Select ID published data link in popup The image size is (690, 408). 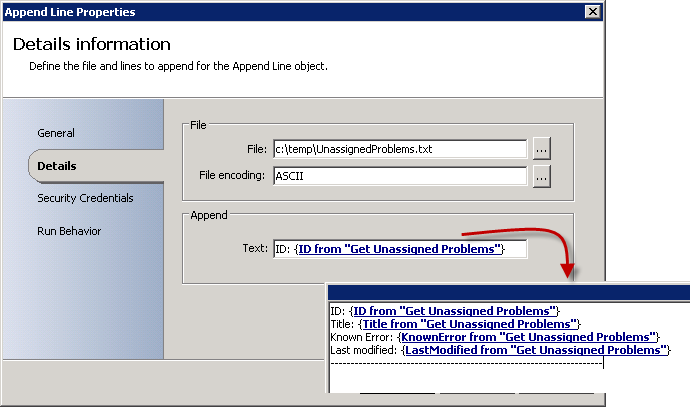tap(456, 311)
